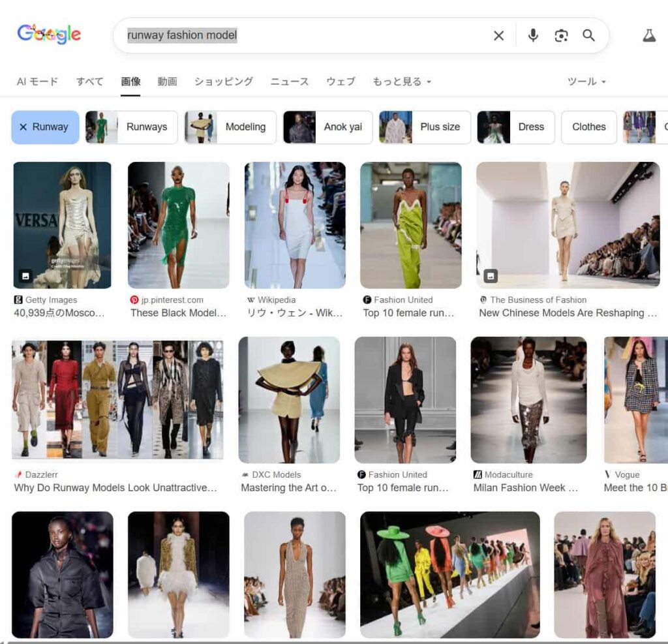Click the Getty Images source favicon
The image size is (668, 644).
[18, 300]
